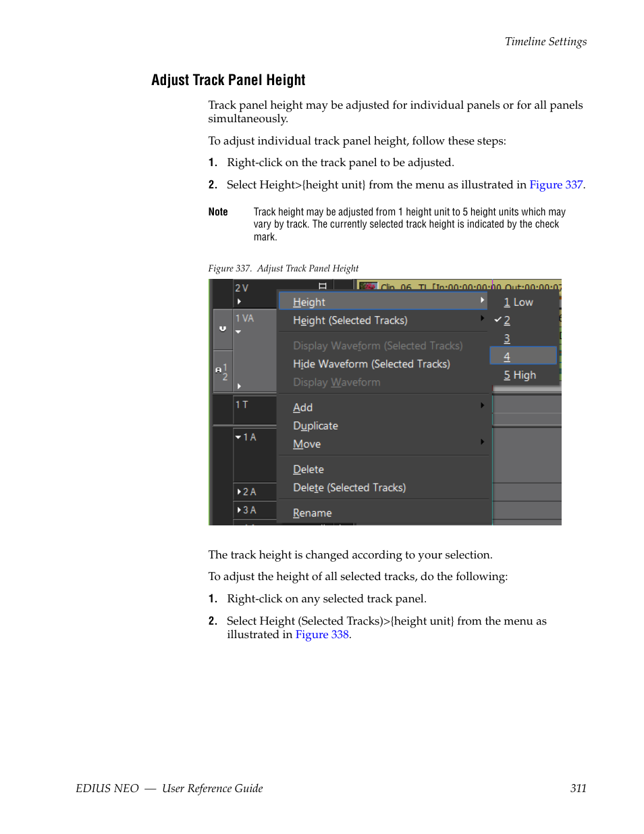Set track height to 5 High

(x=524, y=375)
